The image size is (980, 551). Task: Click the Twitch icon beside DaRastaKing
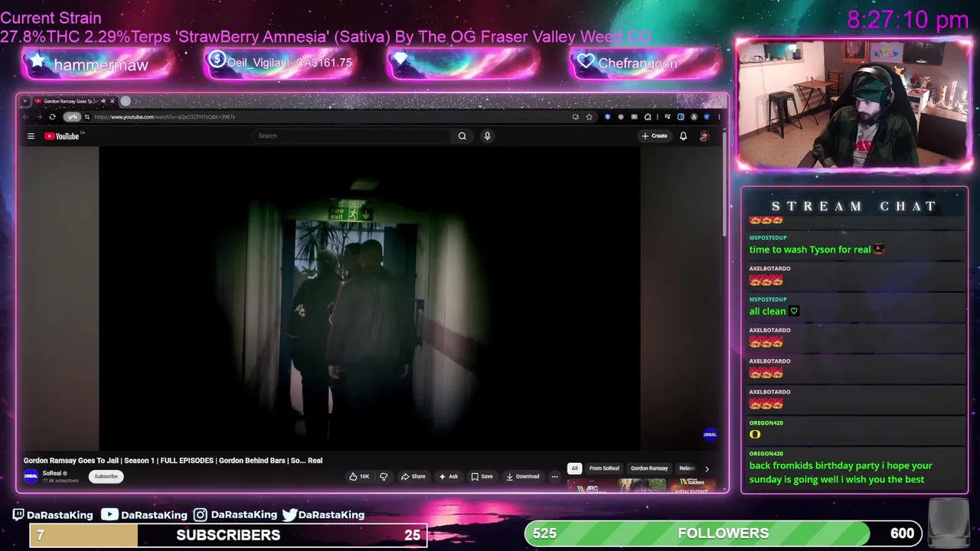[x=18, y=515]
